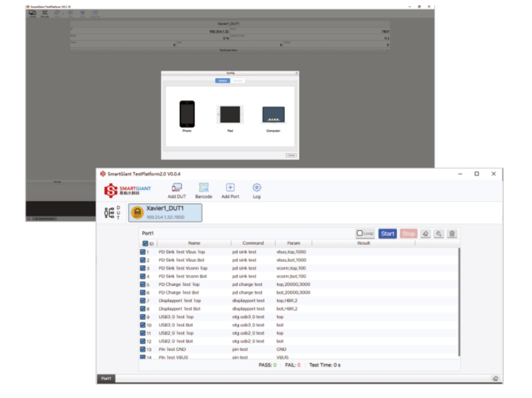Click 'Displayport Test Bot' name cell
Screen dimensions: 532x398
179,309
